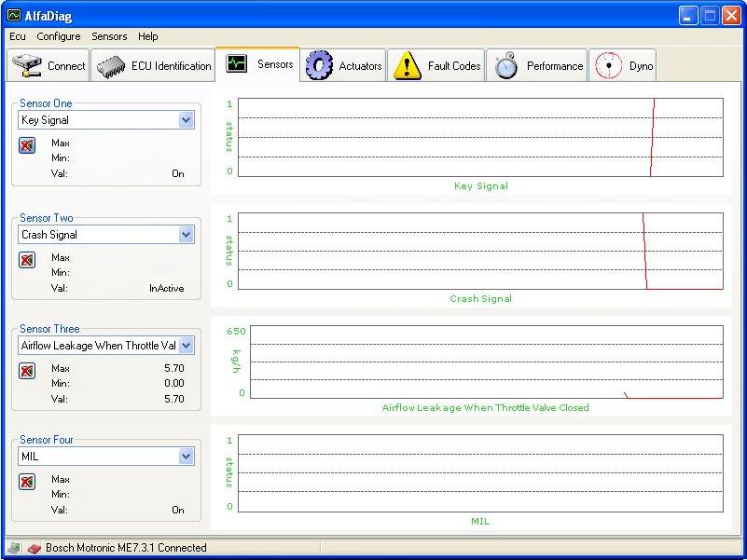Expand the Key Signal sensor dropdown
Screen dimensions: 747x560
[186, 120]
